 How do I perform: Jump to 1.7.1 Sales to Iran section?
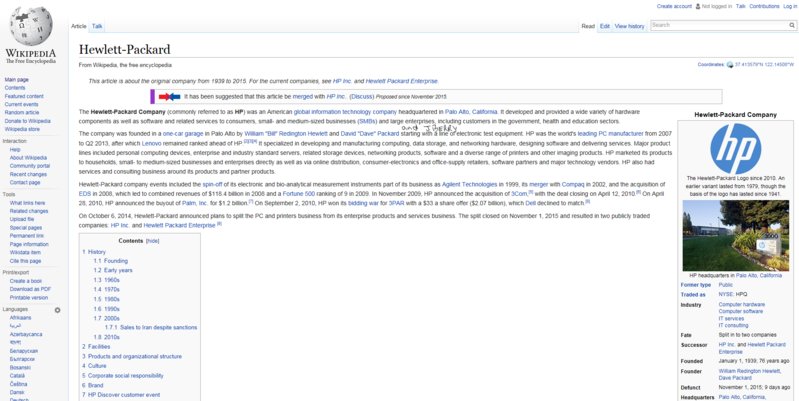[151, 327]
